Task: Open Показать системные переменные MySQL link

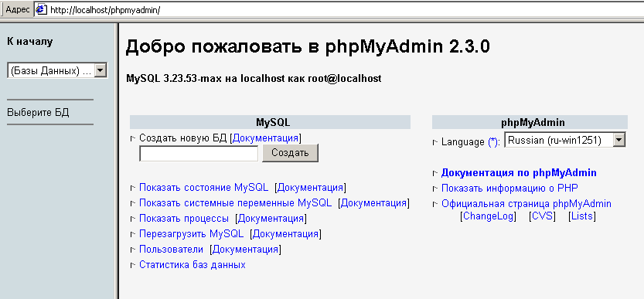Action: 235,203
